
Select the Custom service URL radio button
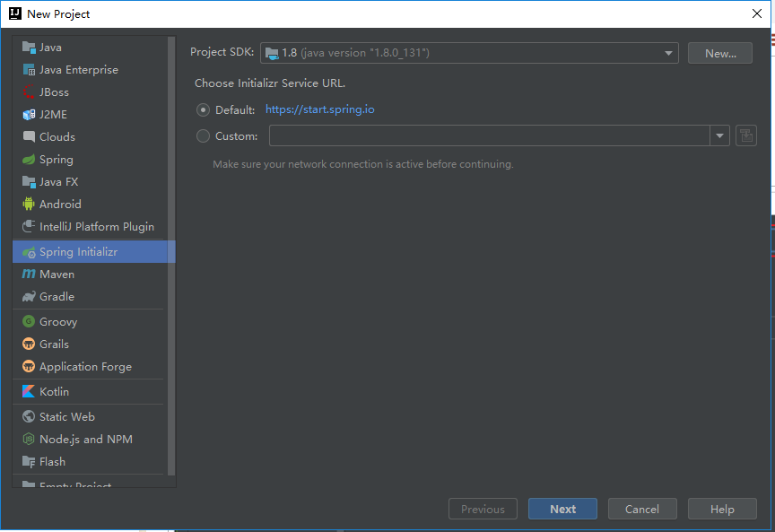point(203,136)
